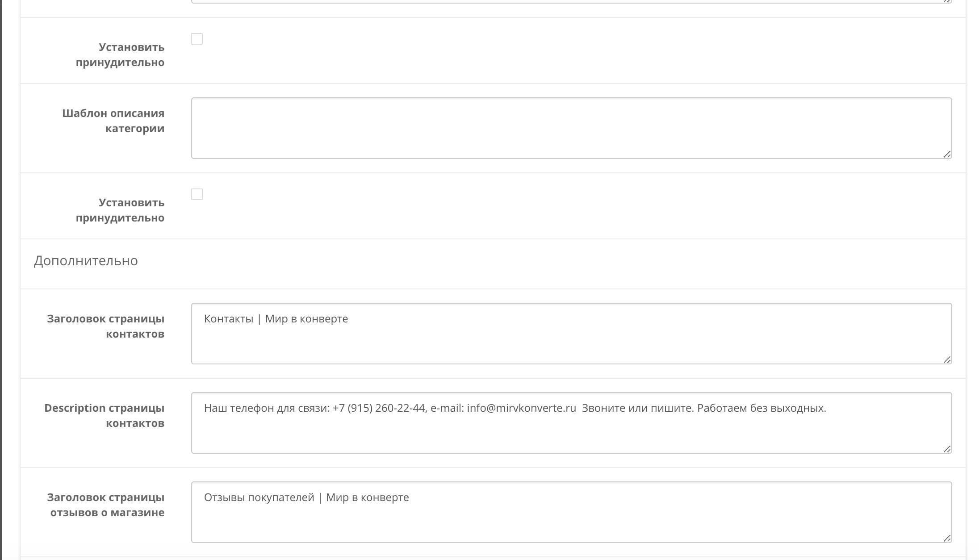Click resize grip on contacts Description textarea
Viewport: 979px width, 560px height.
[x=947, y=449]
